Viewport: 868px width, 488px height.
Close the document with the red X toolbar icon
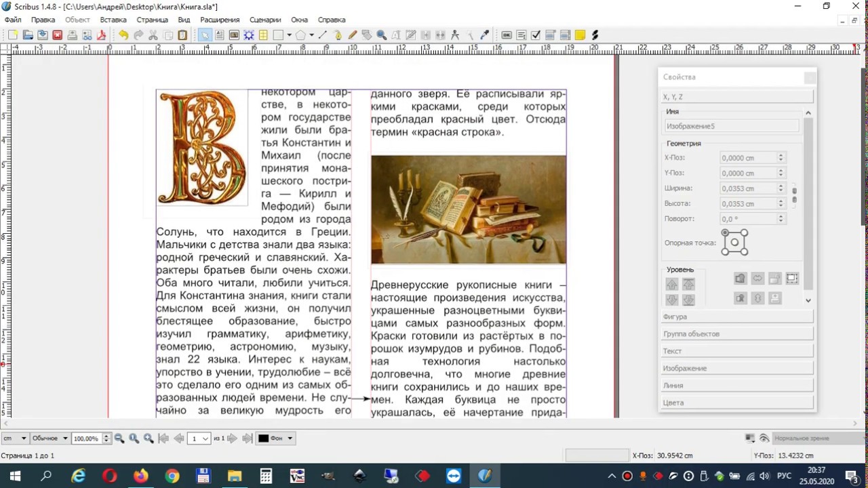58,35
